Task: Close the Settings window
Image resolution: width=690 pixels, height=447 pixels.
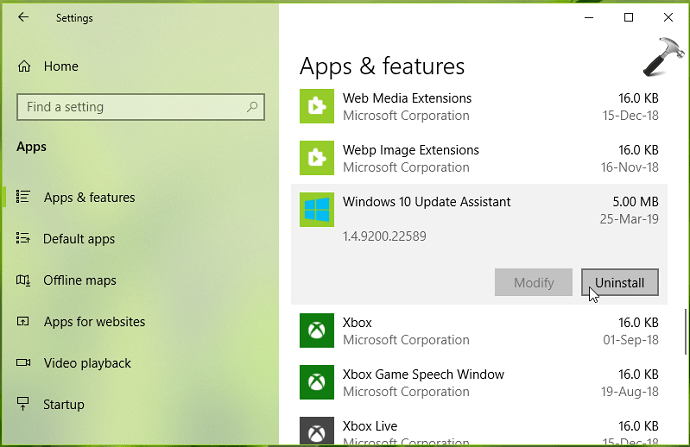Action: pos(668,18)
